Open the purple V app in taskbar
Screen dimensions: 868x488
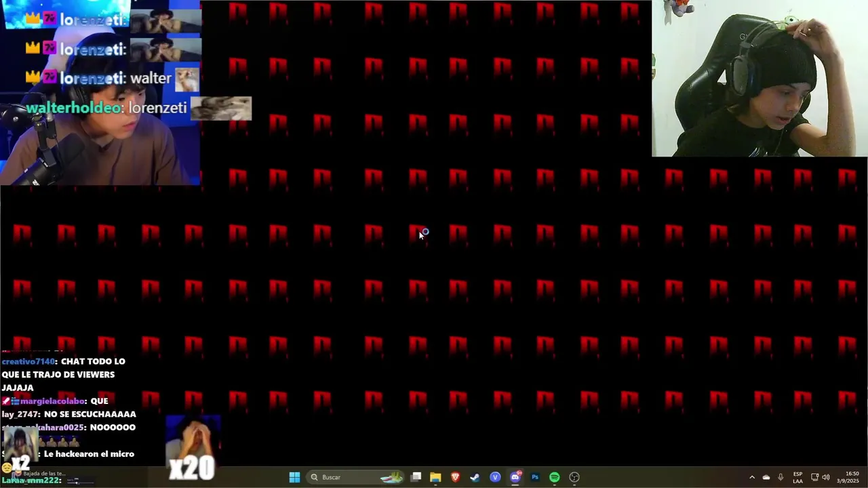495,477
